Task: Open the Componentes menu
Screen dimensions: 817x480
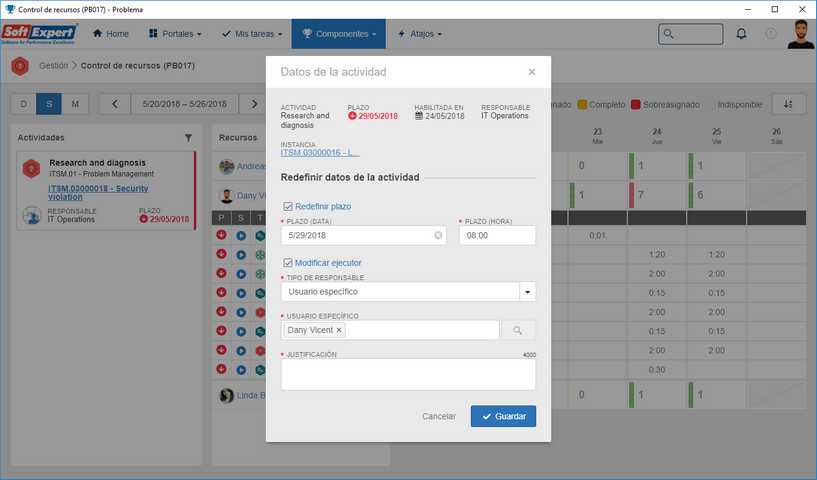Action: tap(339, 34)
